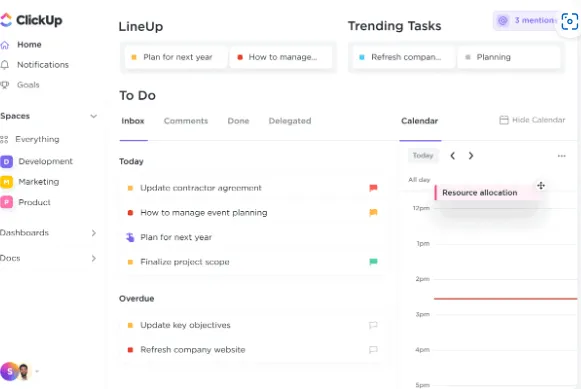
Task: Open overdue task Refresh company website
Action: [192, 350]
